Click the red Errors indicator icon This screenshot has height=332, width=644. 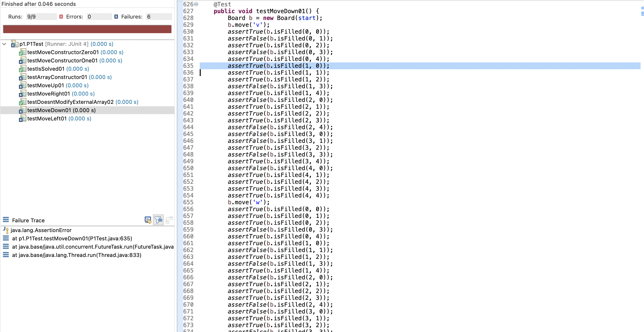point(61,17)
